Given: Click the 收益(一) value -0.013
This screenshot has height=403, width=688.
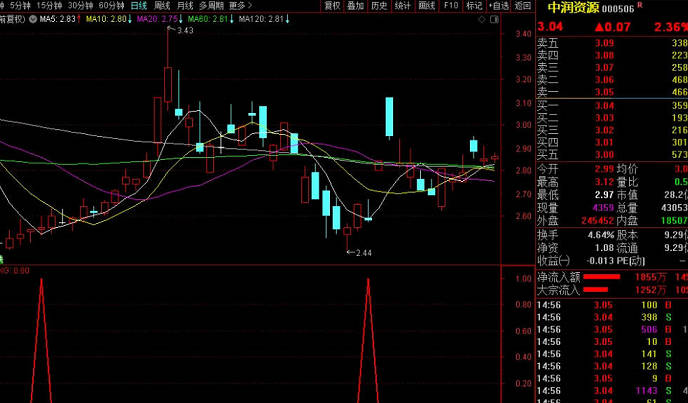Looking at the screenshot, I should tap(600, 261).
